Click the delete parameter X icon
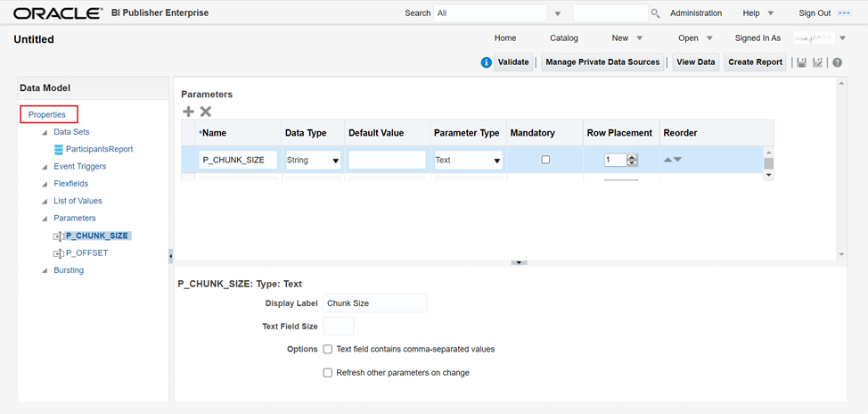The width and height of the screenshot is (868, 414). tap(206, 112)
